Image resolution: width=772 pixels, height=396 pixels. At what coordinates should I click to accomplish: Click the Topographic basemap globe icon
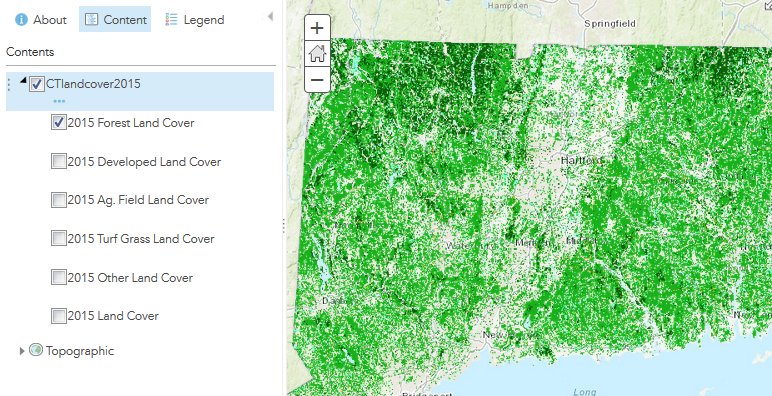(36, 350)
